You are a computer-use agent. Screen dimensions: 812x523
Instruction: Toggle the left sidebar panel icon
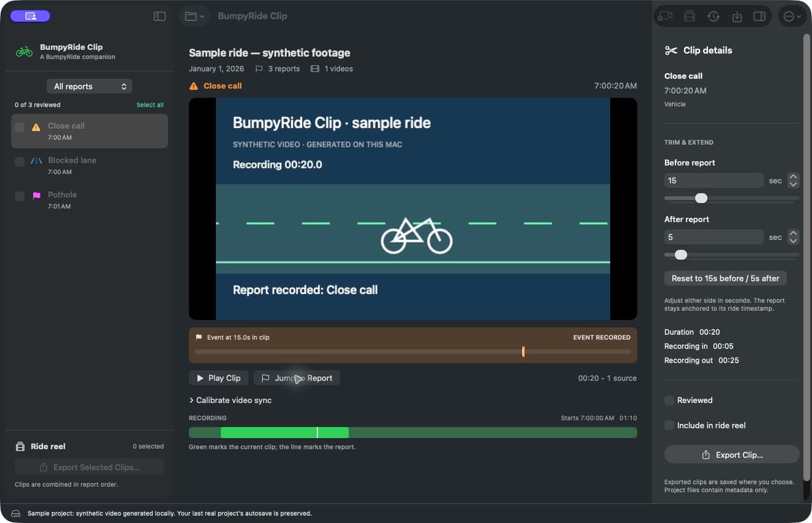160,16
